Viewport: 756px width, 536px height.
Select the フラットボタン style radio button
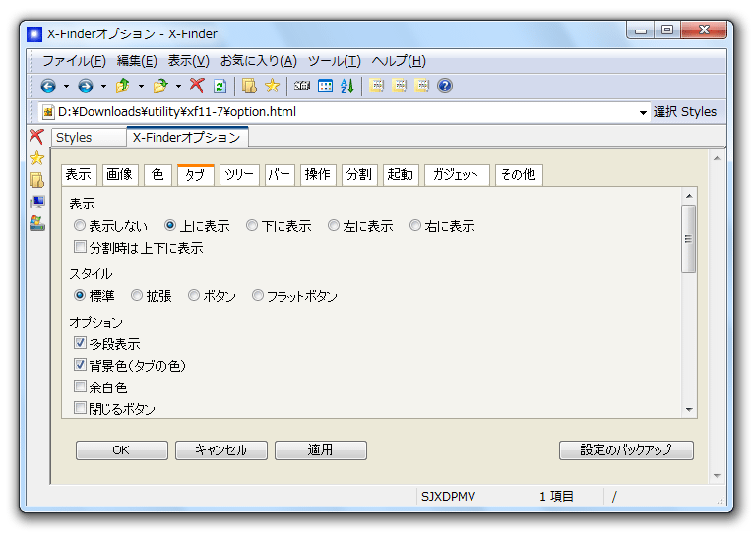click(258, 295)
